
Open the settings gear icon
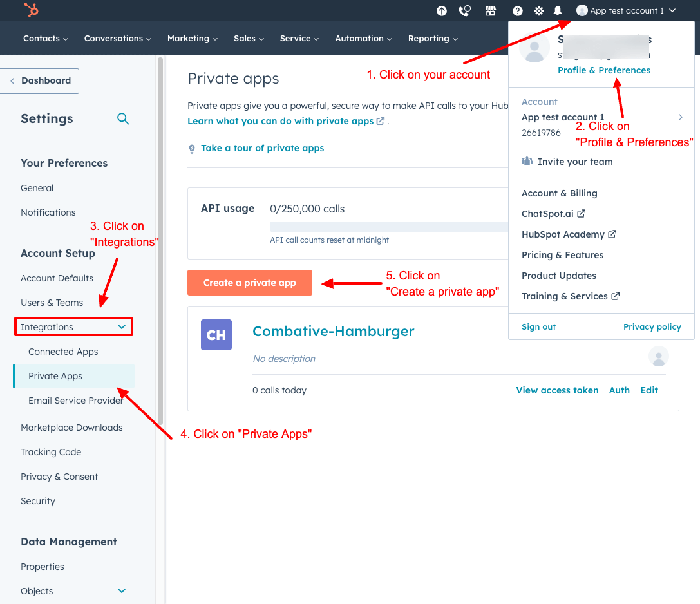click(x=539, y=11)
